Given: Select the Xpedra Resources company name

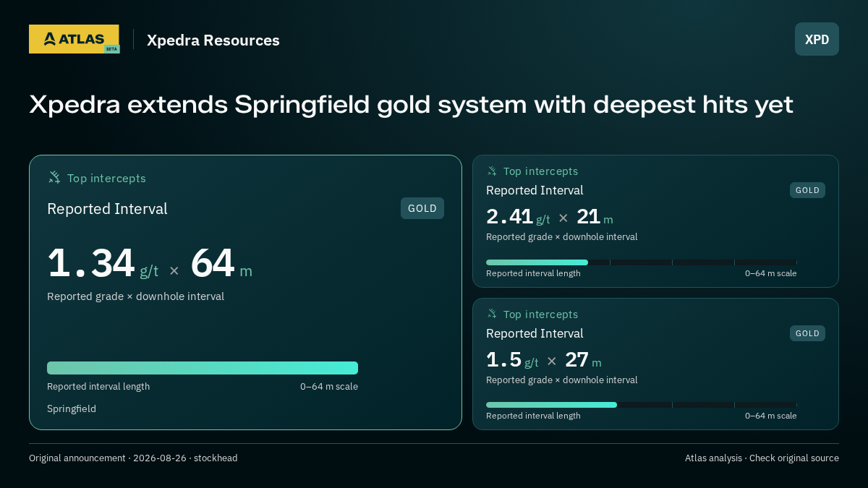Looking at the screenshot, I should 213,40.
